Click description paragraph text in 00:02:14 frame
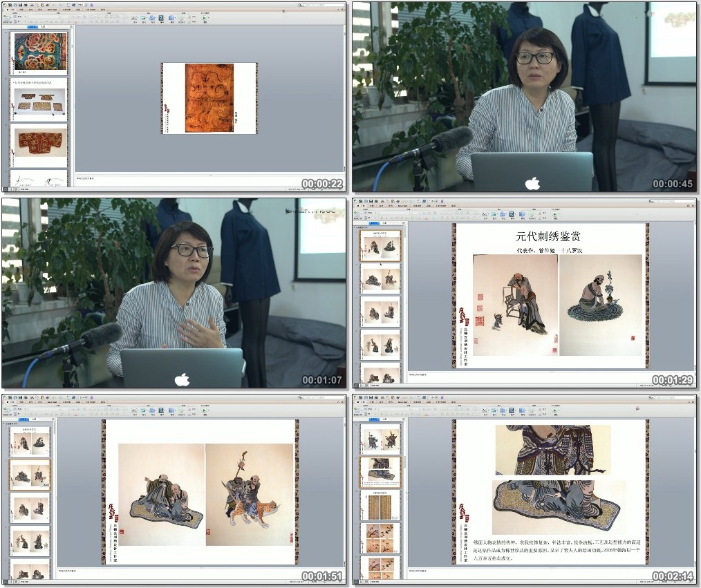701x588 pixels. (x=555, y=550)
